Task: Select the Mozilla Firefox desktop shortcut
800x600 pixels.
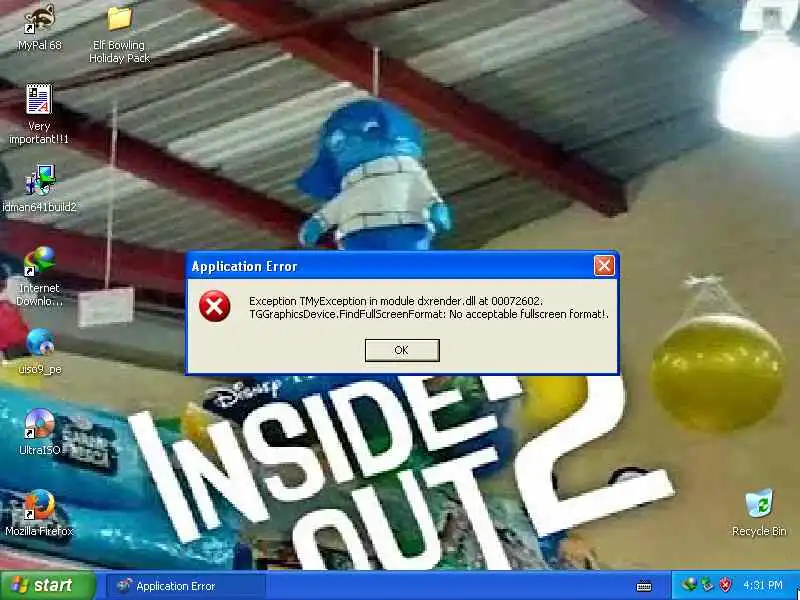Action: 39,513
